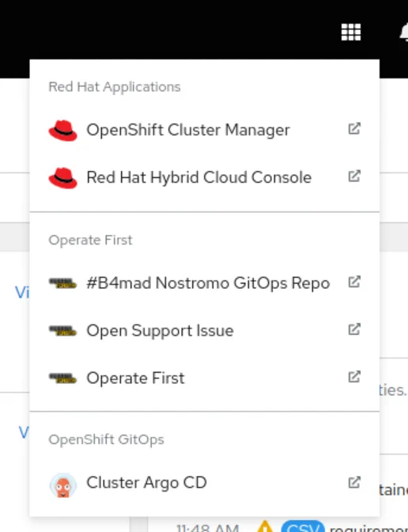Click external link icon for Open Support Issue
This screenshot has width=408, height=532.
click(354, 329)
